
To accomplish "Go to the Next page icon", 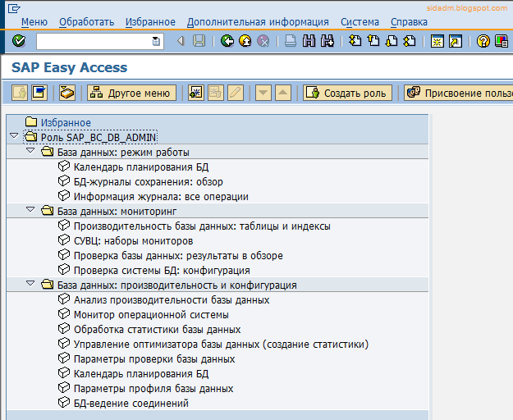I will (392, 41).
